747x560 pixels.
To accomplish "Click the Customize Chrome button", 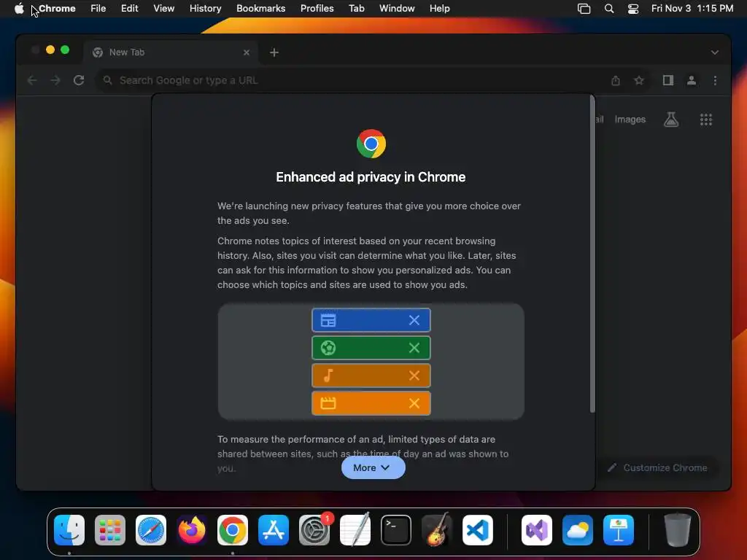I will 658,467.
